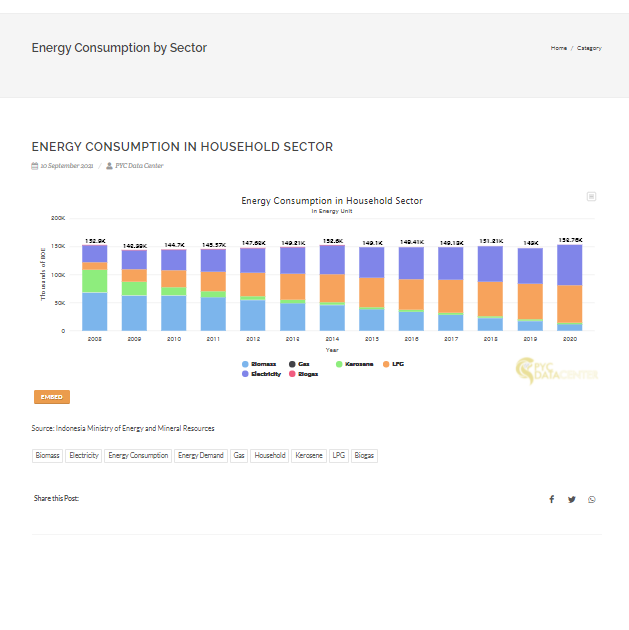Click the orange EMBED button
The image size is (629, 630).
click(x=52, y=397)
